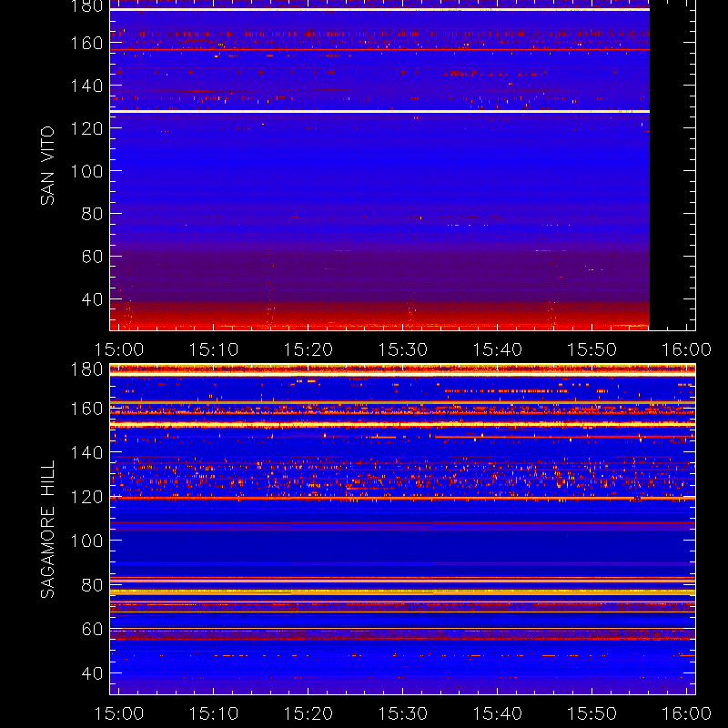
Task: Click 15:50 under Sagamore Hill plot
Action: [592, 713]
